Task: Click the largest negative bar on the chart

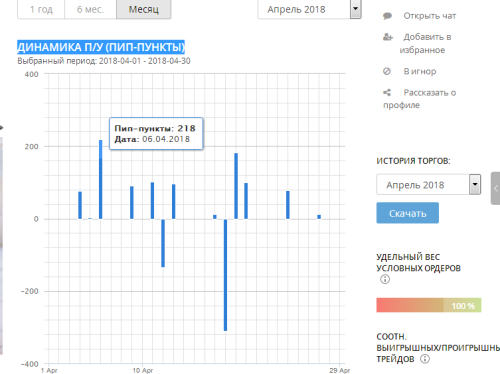Action: pos(225,275)
